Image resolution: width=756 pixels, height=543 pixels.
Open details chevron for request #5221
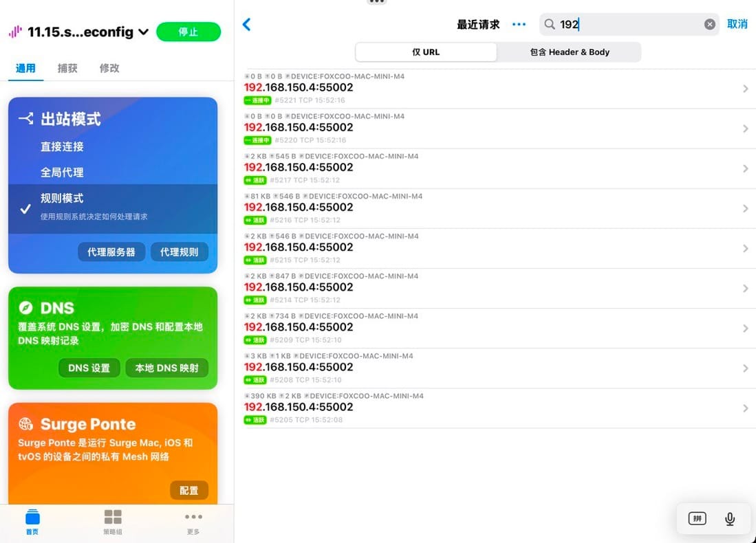point(746,89)
